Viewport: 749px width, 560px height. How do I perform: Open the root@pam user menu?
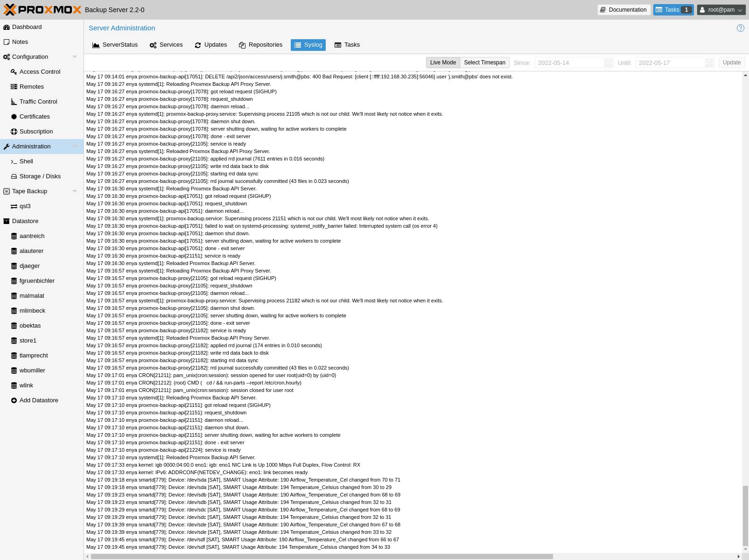tap(721, 10)
